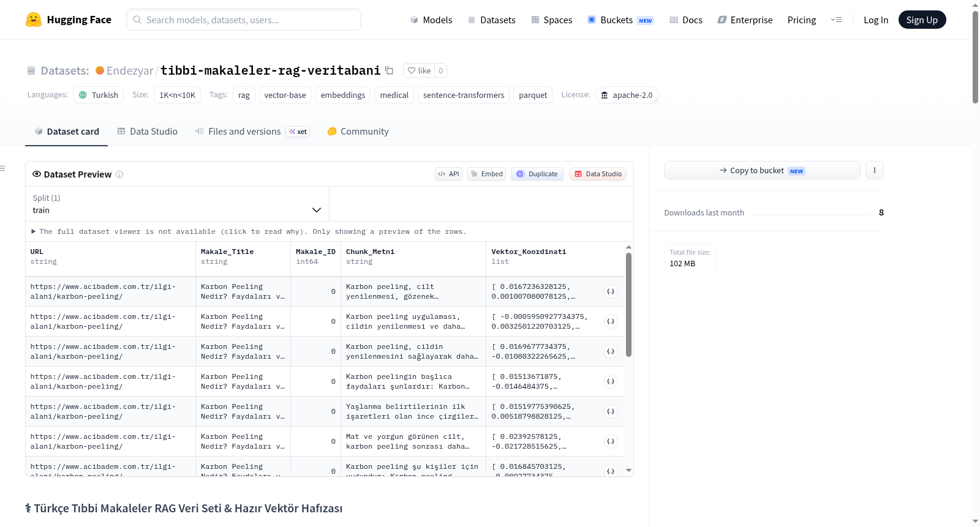The height and width of the screenshot is (527, 980).
Task: Click the parquet tag
Action: [533, 95]
